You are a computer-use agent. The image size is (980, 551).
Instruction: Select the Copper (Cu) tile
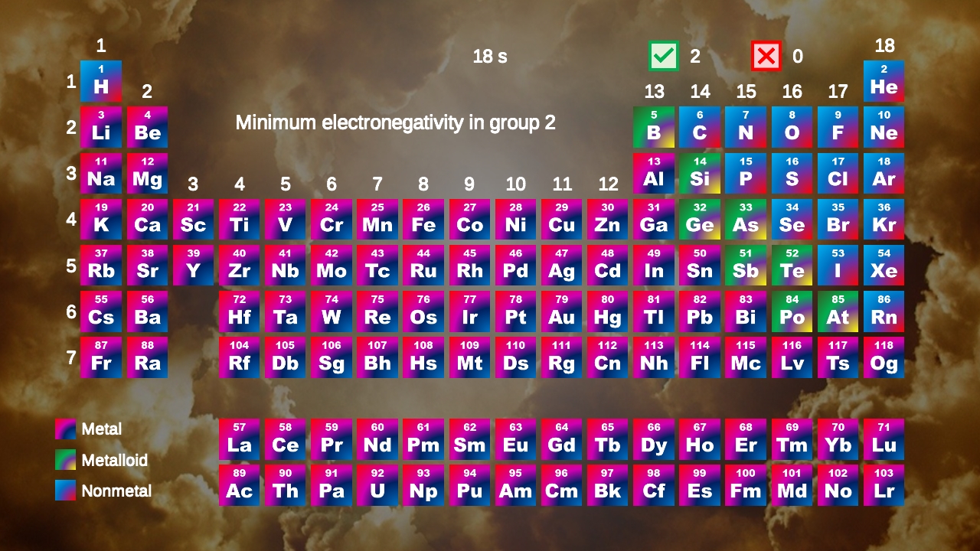562,220
